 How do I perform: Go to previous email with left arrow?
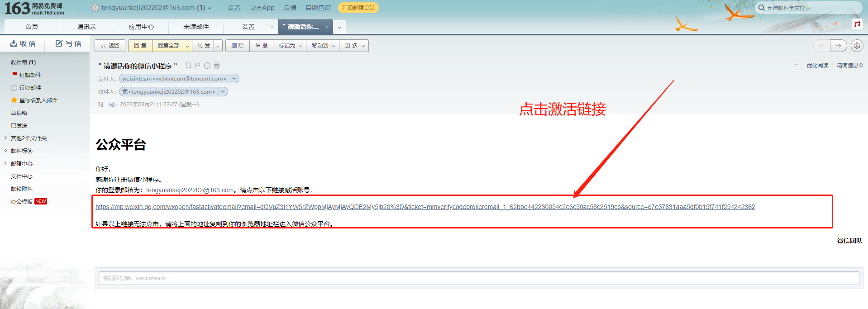[x=822, y=46]
